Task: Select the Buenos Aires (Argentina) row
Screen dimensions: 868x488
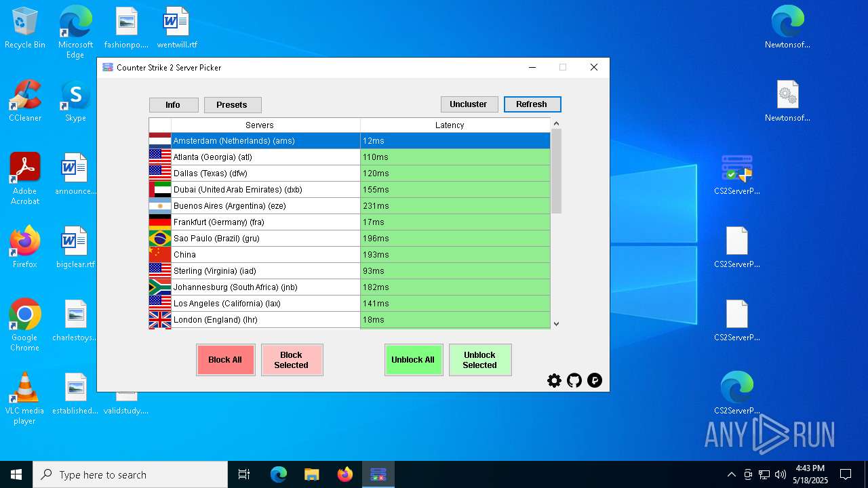Action: pos(350,206)
